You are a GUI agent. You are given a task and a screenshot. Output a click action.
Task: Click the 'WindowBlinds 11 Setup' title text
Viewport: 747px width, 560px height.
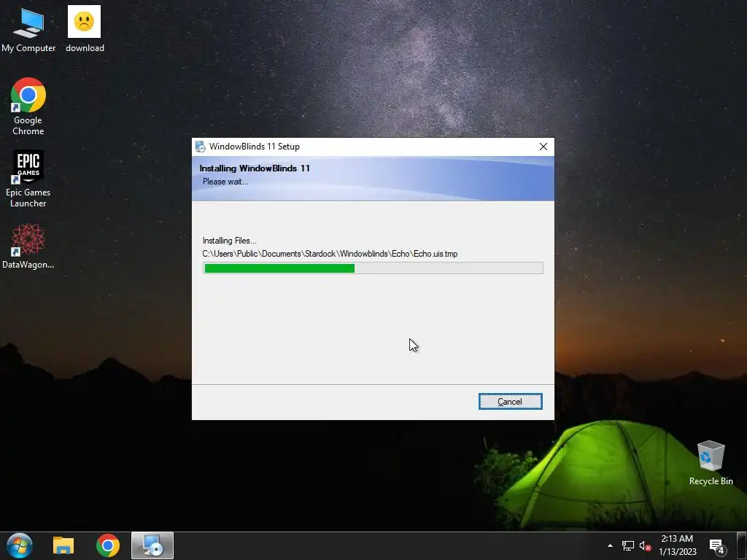[255, 147]
